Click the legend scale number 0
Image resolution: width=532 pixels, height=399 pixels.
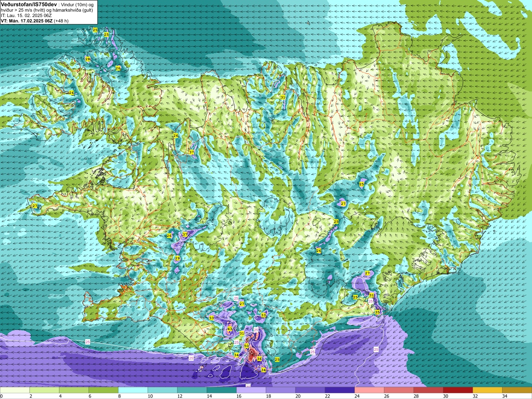pos(2,396)
